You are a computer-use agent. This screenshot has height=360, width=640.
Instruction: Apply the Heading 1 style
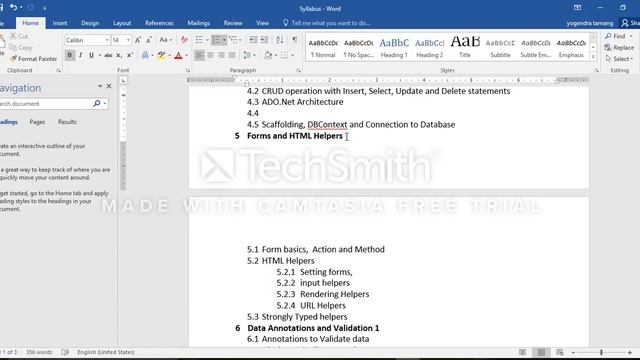[x=394, y=47]
